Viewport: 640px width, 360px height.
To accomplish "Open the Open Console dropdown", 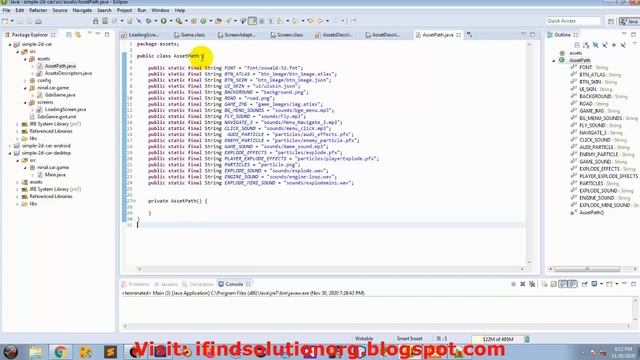I will [x=616, y=284].
